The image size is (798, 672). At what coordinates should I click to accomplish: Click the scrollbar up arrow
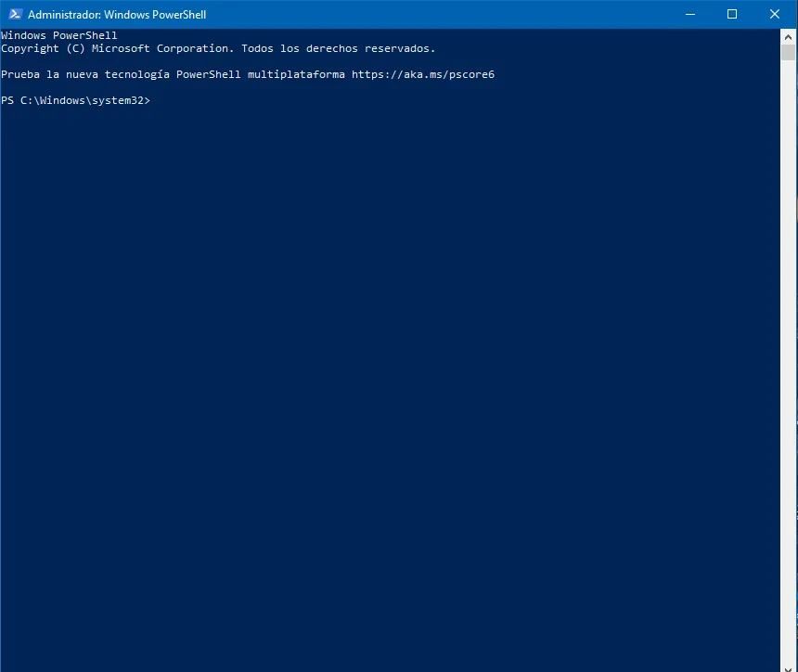[789, 36]
